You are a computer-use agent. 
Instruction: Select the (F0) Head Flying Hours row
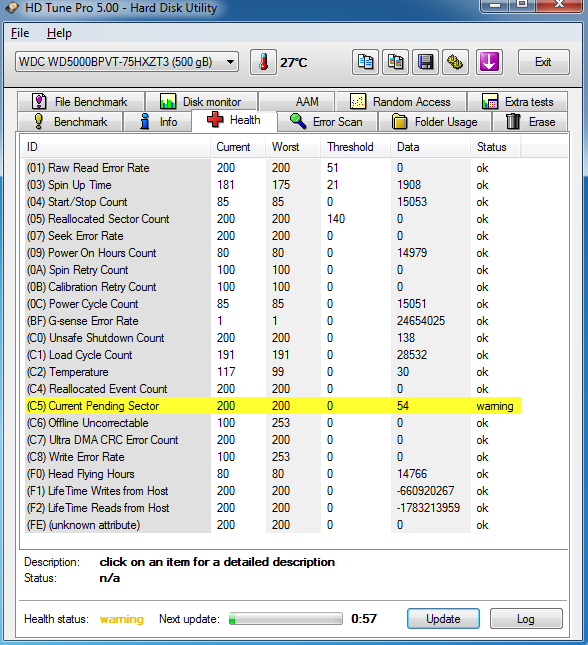(273, 474)
